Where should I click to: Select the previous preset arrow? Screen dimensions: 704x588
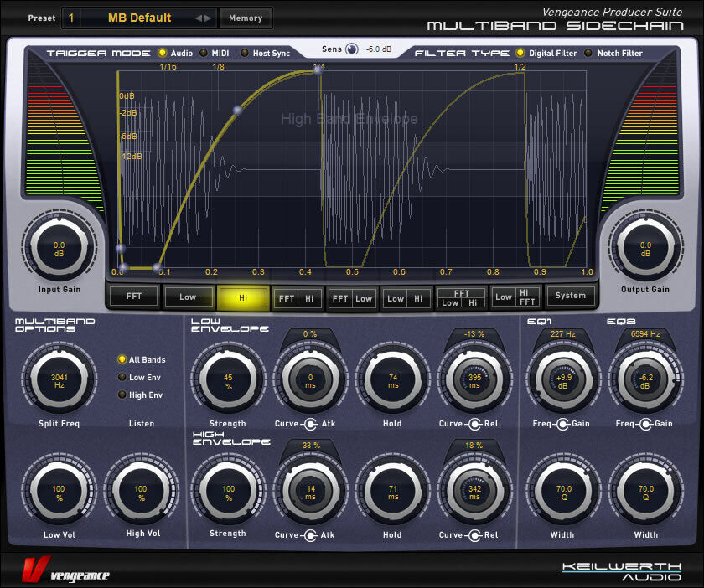(x=198, y=18)
